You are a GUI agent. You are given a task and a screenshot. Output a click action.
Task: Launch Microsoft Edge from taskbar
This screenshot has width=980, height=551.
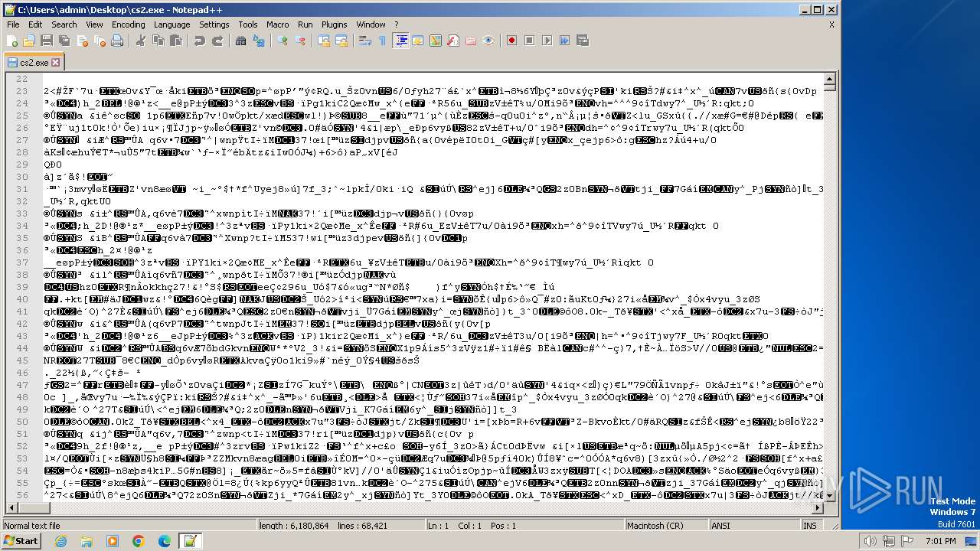(164, 541)
